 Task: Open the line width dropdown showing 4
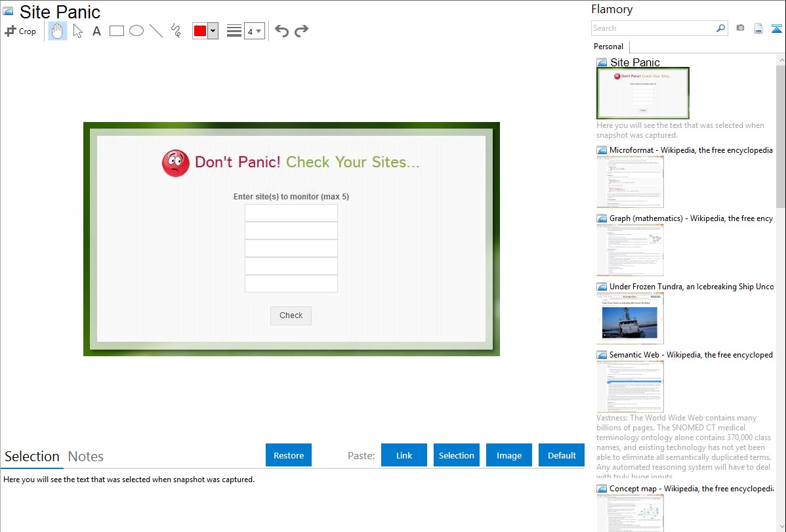[255, 31]
